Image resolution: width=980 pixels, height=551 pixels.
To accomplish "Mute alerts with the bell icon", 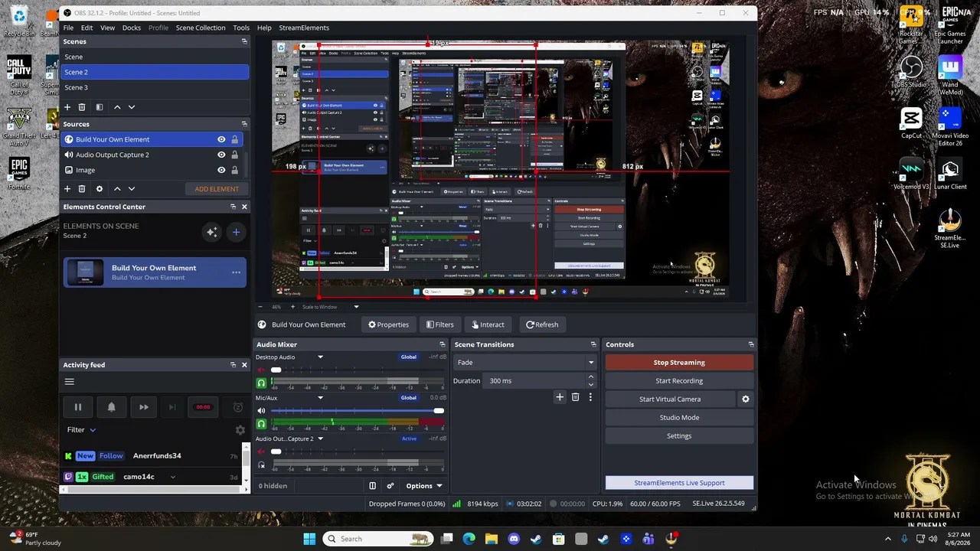I will (x=111, y=407).
